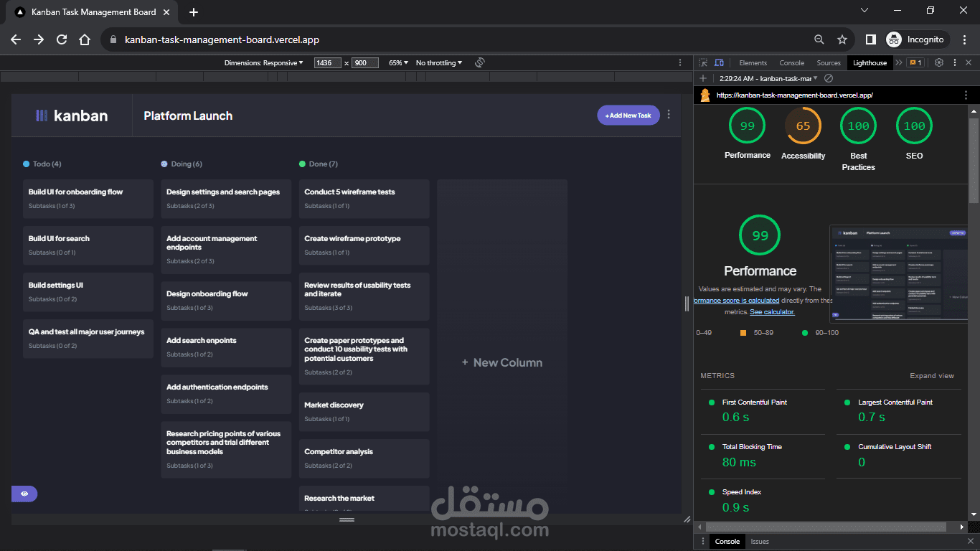This screenshot has width=980, height=551.
Task: Open the DevTools customize three-dot menu
Action: (953, 63)
